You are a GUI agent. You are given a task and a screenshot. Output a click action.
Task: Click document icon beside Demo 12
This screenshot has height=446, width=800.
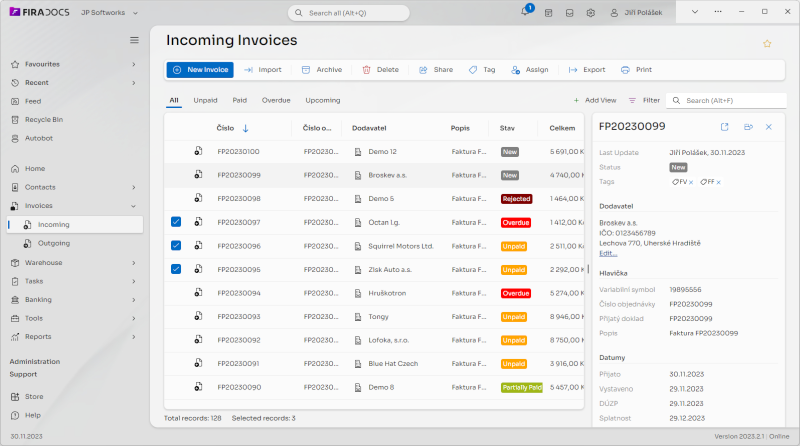click(x=358, y=152)
